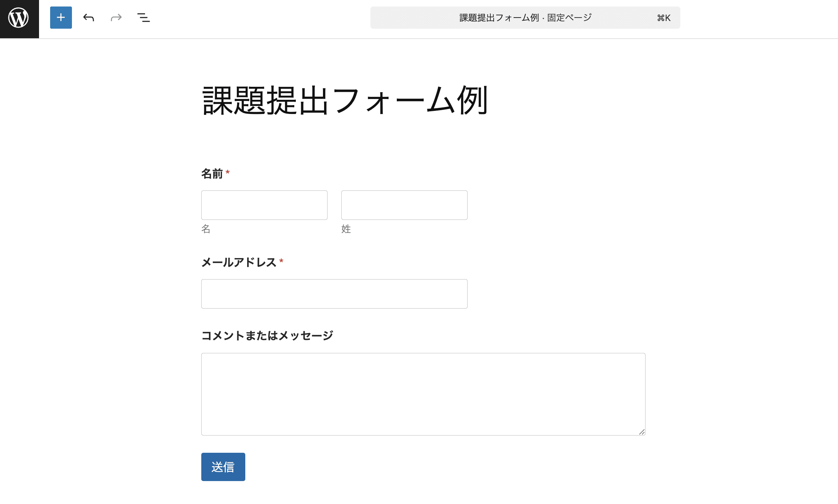The image size is (838, 504).
Task: Click the textarea resize handle corner
Action: (642, 432)
